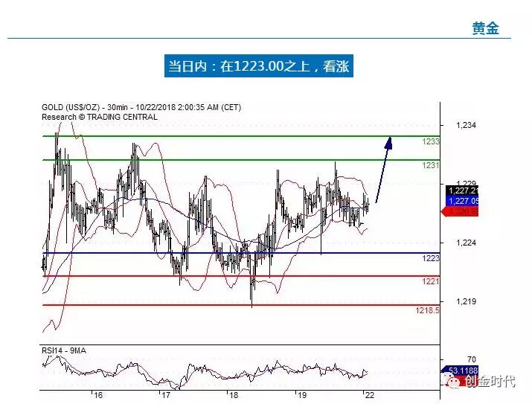Click the WeChat logo icon in watermark

(x=452, y=381)
